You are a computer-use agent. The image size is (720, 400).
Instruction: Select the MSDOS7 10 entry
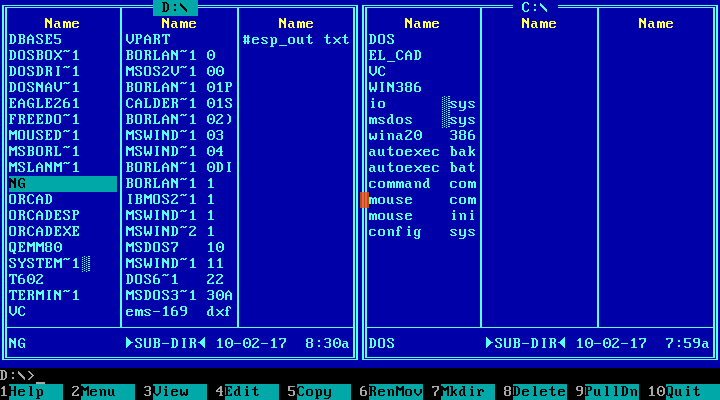coord(175,248)
